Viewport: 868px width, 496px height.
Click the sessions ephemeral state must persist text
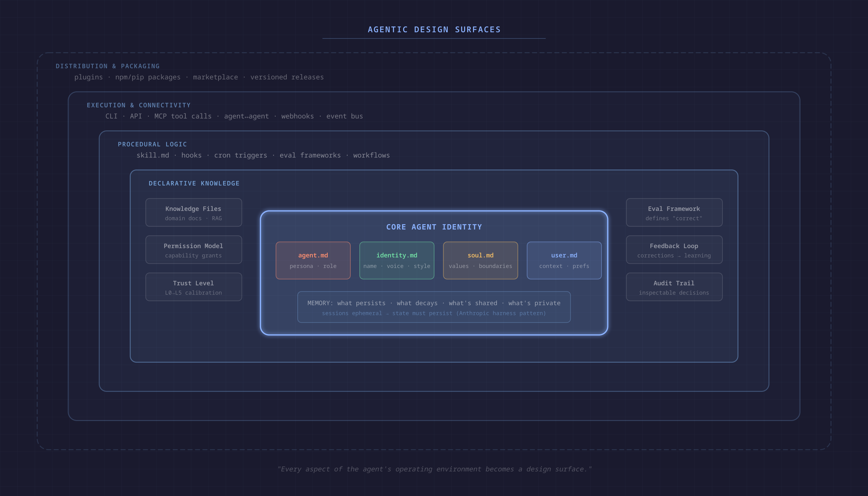point(434,313)
